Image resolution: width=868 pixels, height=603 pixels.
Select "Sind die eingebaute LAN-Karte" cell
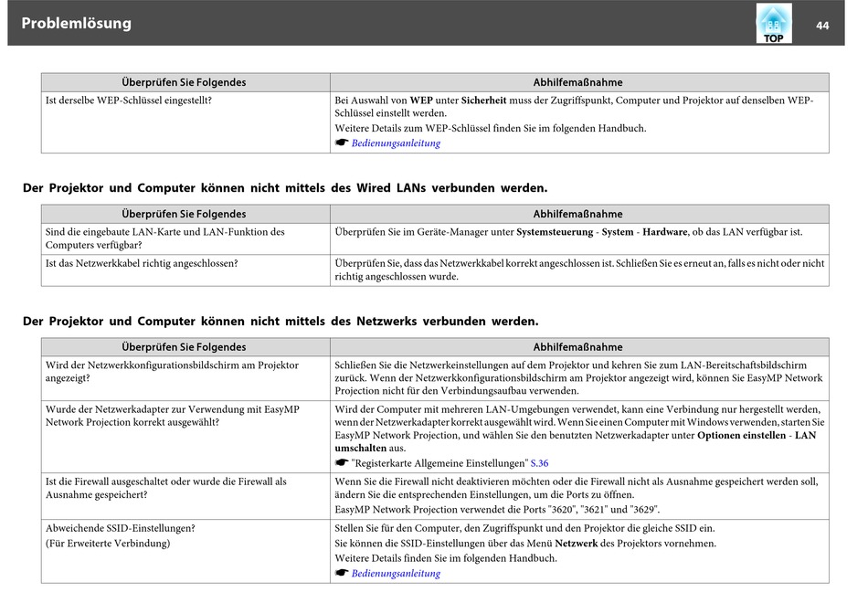pyautogui.click(x=185, y=238)
